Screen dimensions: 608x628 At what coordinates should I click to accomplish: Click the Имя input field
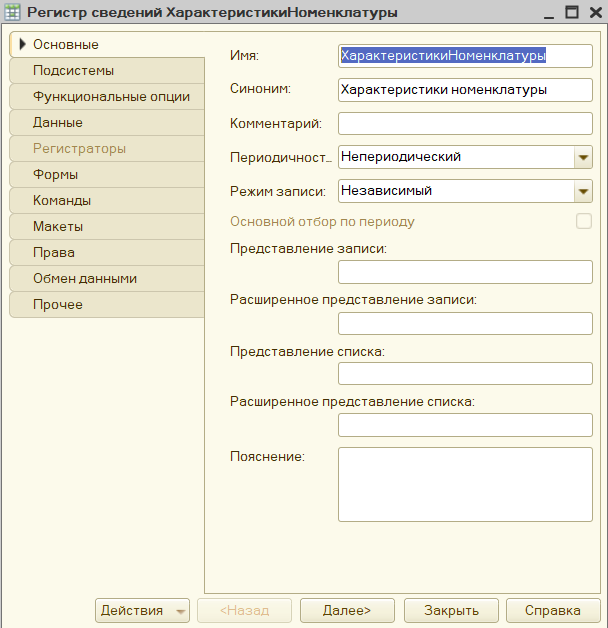465,56
